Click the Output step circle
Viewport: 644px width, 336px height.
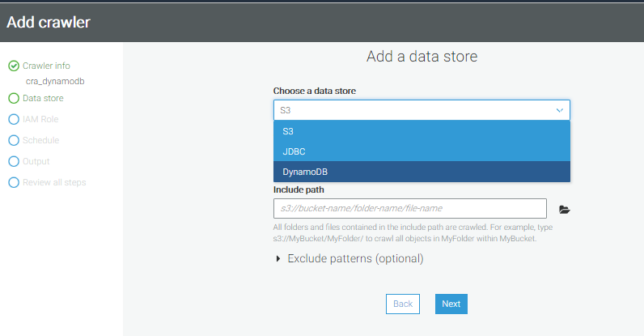tap(14, 161)
